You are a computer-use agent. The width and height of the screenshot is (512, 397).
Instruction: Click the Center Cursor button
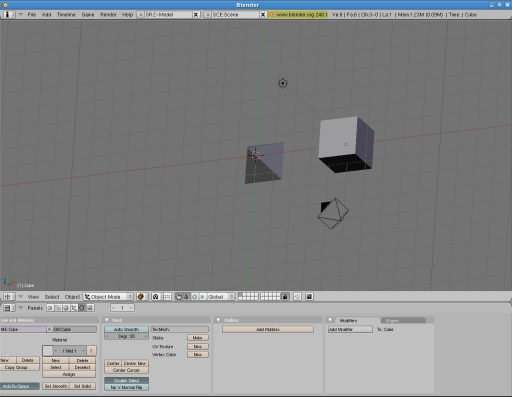point(126,370)
